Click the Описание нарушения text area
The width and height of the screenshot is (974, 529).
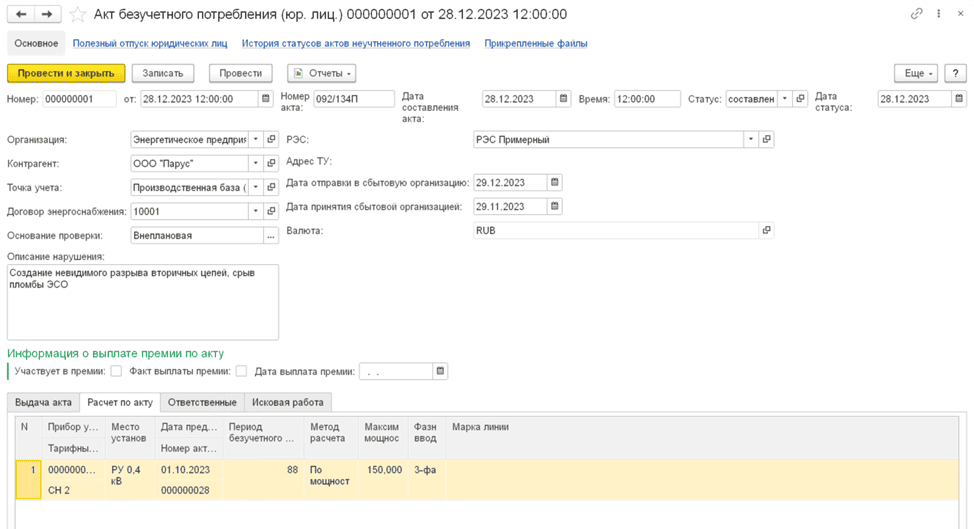pyautogui.click(x=143, y=302)
